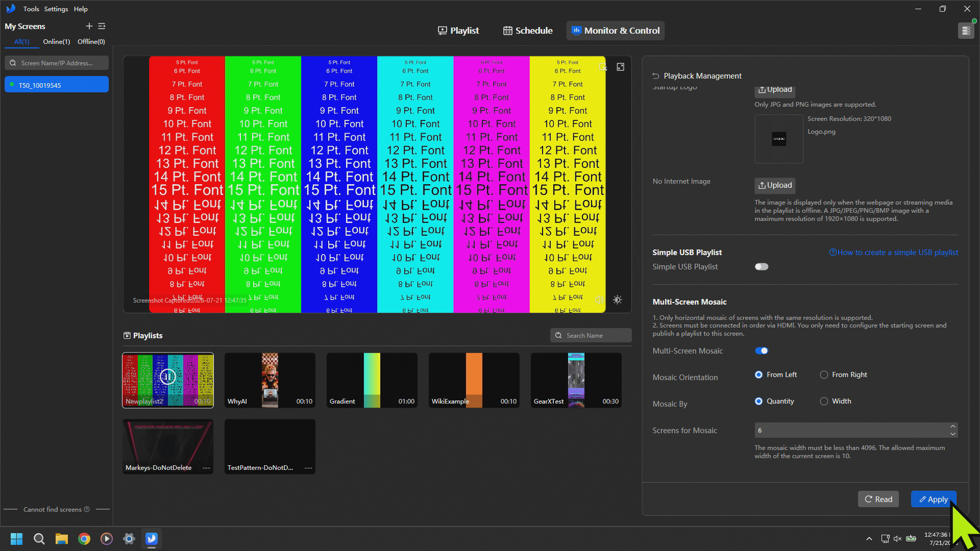Open the Monitor & Control tab
The height and width of the screenshot is (551, 980).
(615, 31)
